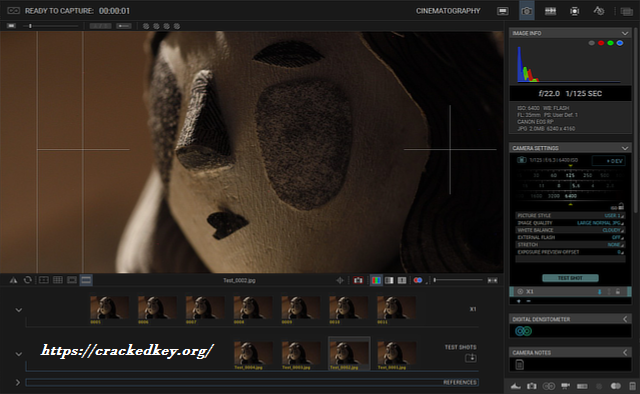Click the red-blue 3D anaglyph icon
The image size is (640, 394).
(x=418, y=280)
